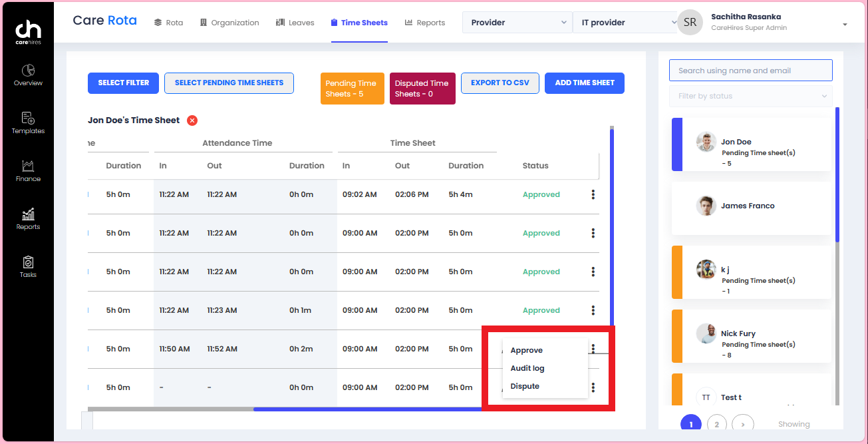The width and height of the screenshot is (868, 444).
Task: Open the three-dot menu on the first Approved row
Action: 593,194
